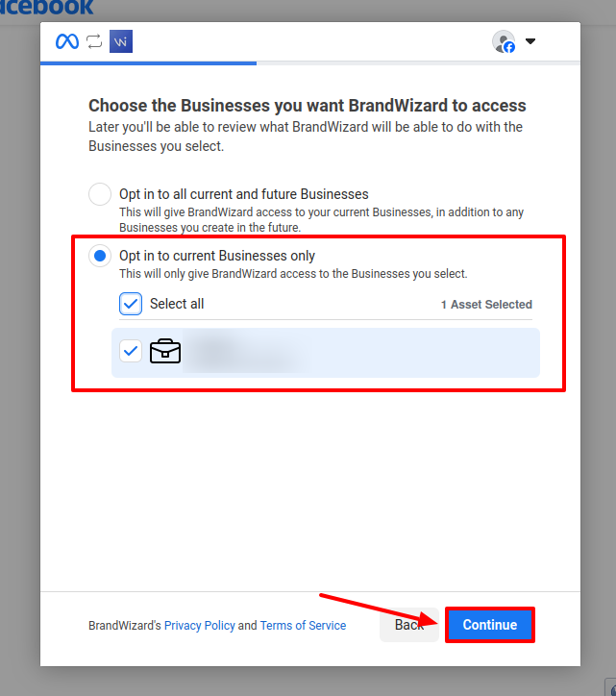The width and height of the screenshot is (616, 696).
Task: Click the 1 Asset Selected label
Action: [x=486, y=305]
